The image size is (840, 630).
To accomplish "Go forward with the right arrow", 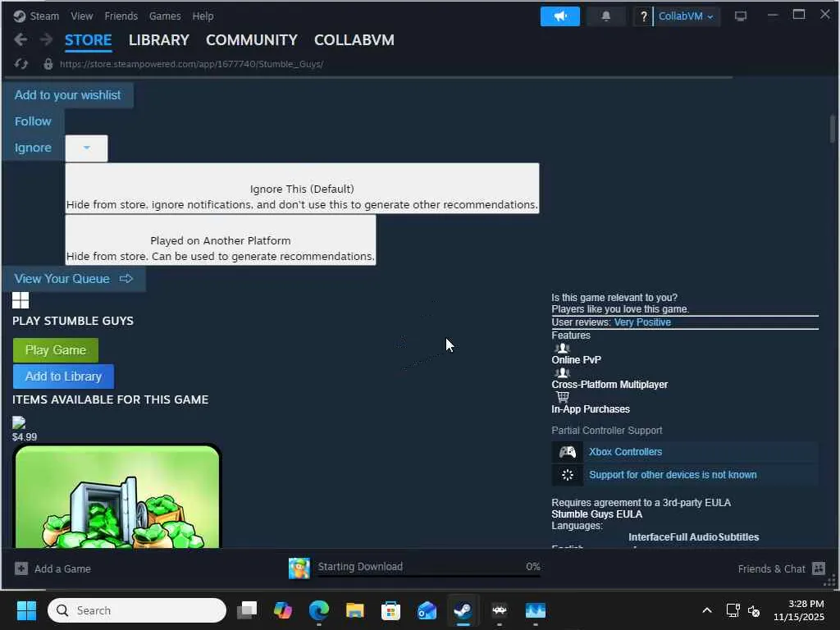I will [x=47, y=39].
